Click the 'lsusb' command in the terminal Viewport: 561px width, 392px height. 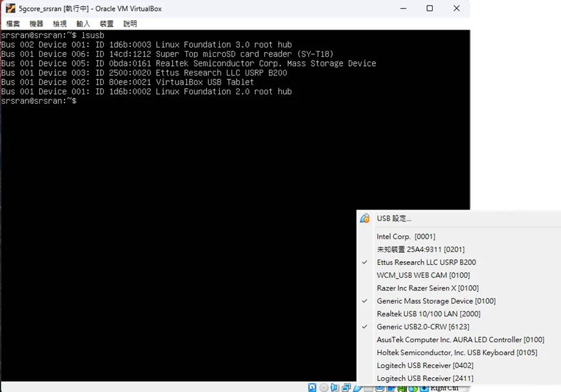pos(93,35)
